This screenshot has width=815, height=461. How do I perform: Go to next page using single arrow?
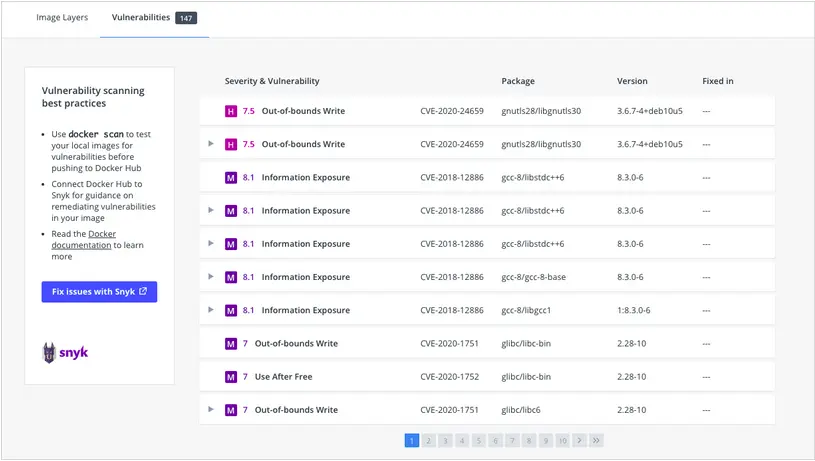579,440
